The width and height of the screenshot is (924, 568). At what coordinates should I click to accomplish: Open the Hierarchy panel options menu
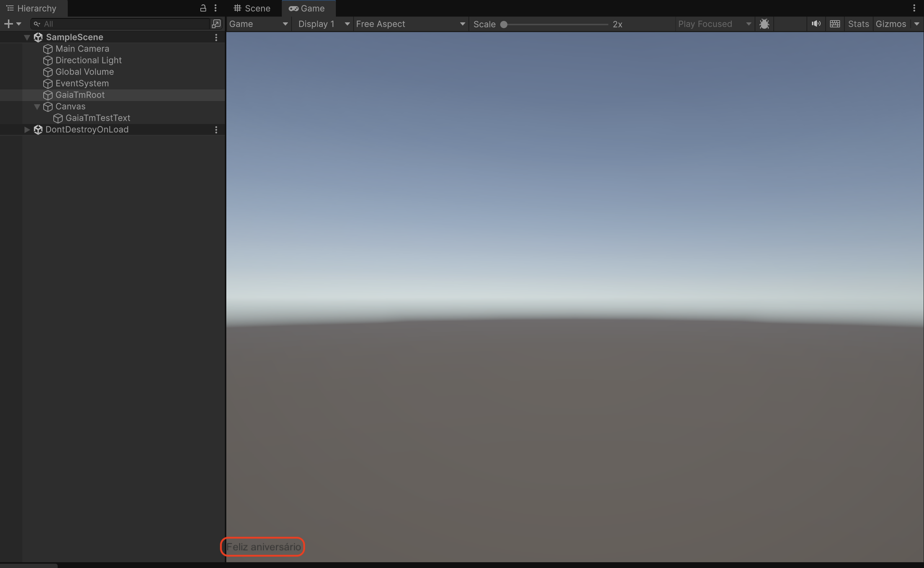[216, 8]
